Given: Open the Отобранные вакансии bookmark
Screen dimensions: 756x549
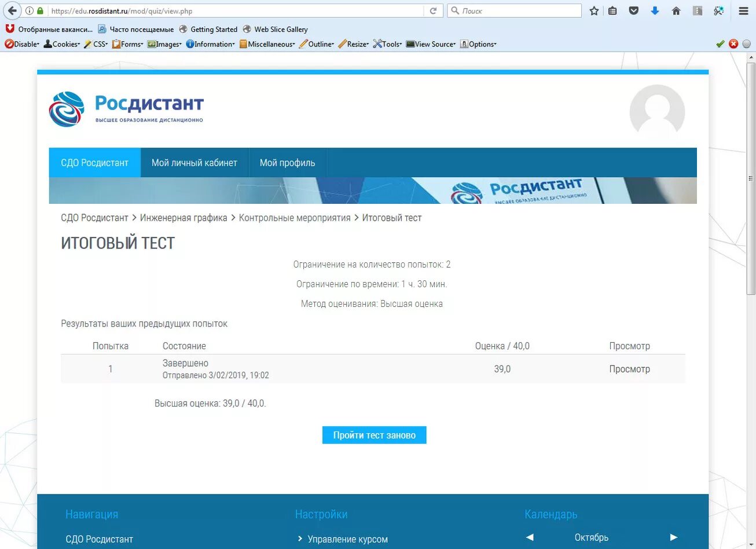Looking at the screenshot, I should [49, 29].
